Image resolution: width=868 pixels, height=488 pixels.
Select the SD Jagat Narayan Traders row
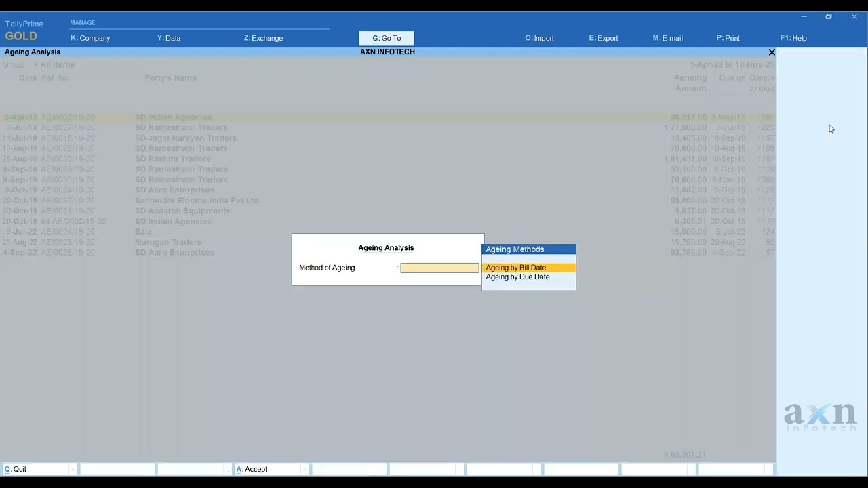click(x=388, y=138)
